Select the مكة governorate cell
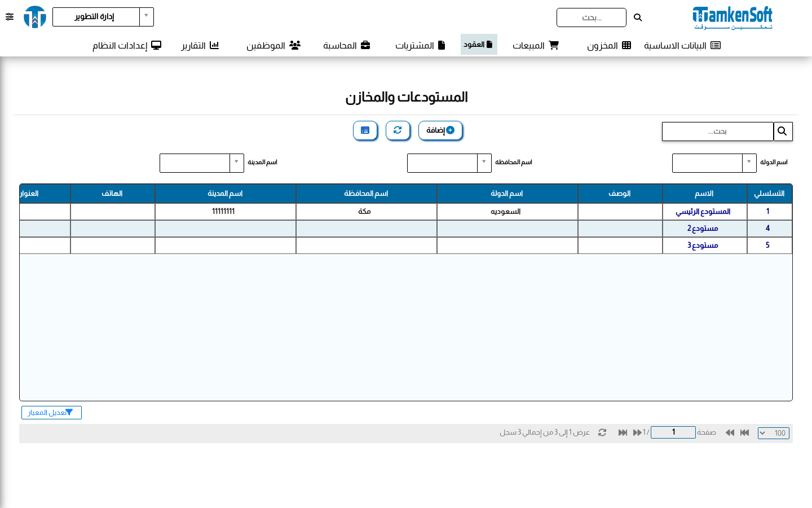This screenshot has width=812, height=508. tap(366, 212)
